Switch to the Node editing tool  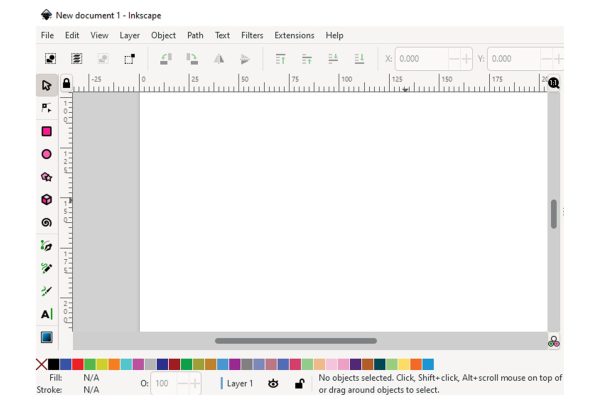(46, 107)
